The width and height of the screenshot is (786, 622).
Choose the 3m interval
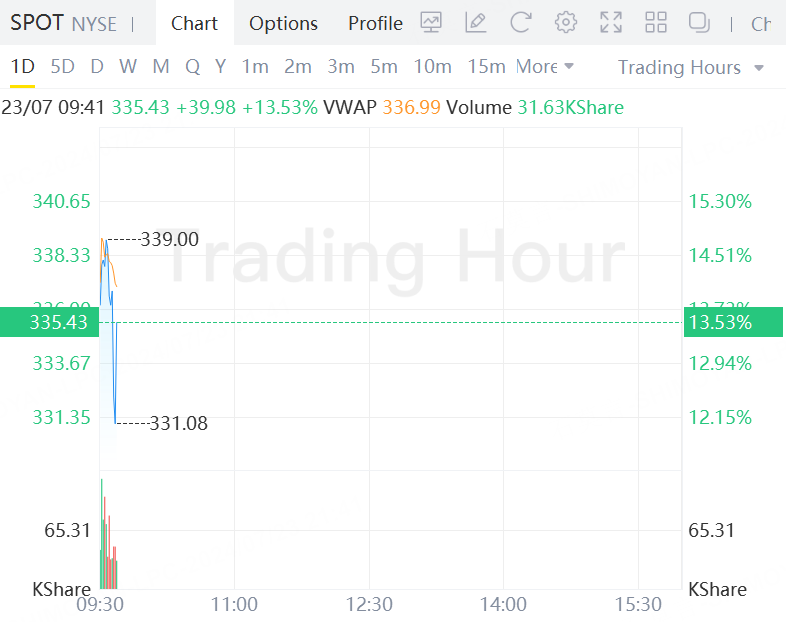pos(341,66)
